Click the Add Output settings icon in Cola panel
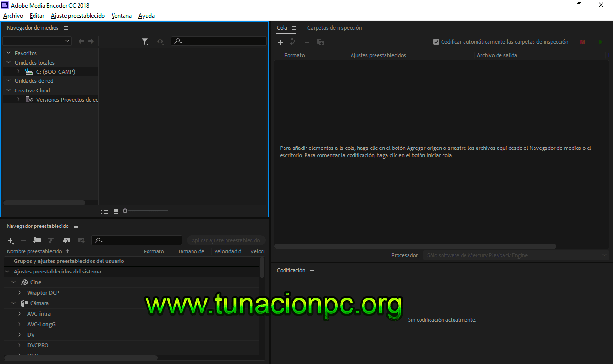Viewport: 613px width, 364px height. (294, 42)
